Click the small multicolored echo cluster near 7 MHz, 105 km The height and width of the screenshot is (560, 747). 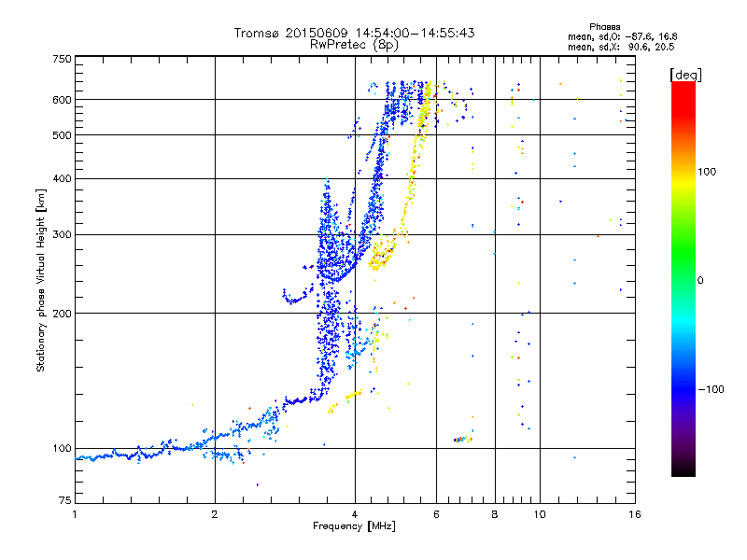[x=462, y=440]
